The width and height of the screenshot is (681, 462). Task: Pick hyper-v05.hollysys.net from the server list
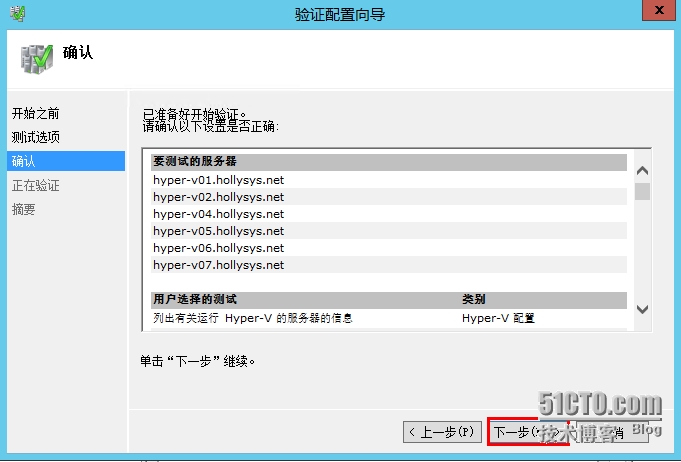click(x=218, y=231)
